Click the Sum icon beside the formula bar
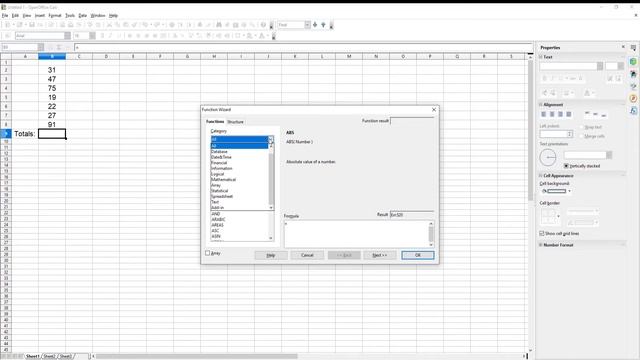This screenshot has height=360, width=640. 59,47
